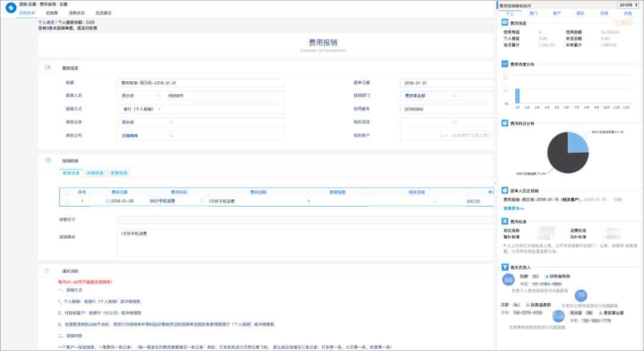Image resolution: width=644 pixels, height=351 pixels.
Task: Click the blue pie chart slice
Action: coord(577,142)
